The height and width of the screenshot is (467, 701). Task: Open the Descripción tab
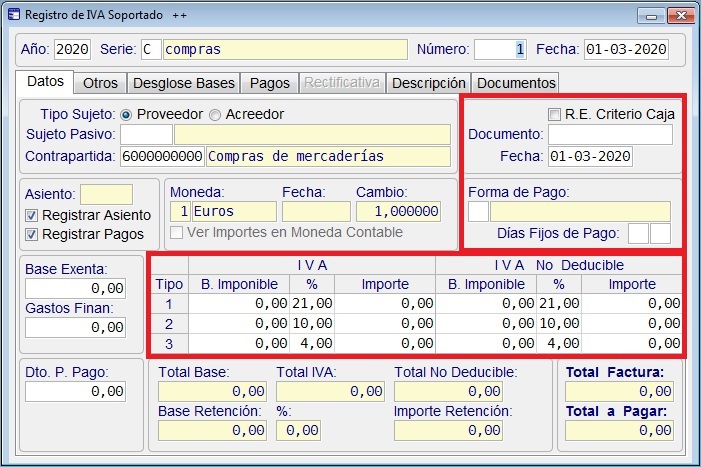(x=428, y=83)
